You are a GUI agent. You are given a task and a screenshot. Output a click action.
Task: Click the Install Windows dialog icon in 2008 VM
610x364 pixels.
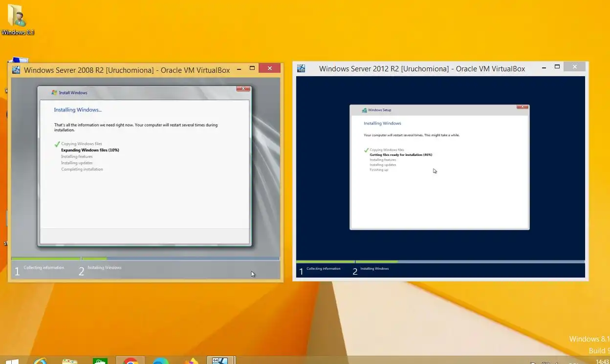(x=54, y=92)
